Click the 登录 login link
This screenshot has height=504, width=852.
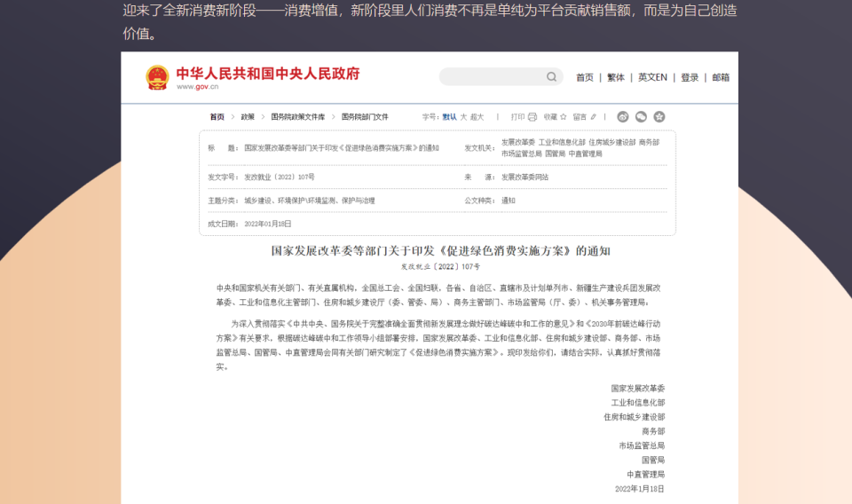(x=690, y=78)
